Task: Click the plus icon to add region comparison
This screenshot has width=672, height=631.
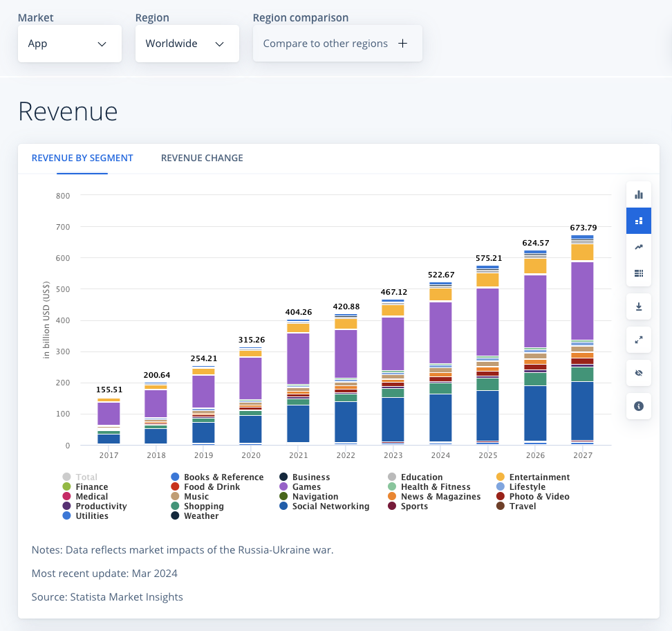Action: [x=402, y=44]
